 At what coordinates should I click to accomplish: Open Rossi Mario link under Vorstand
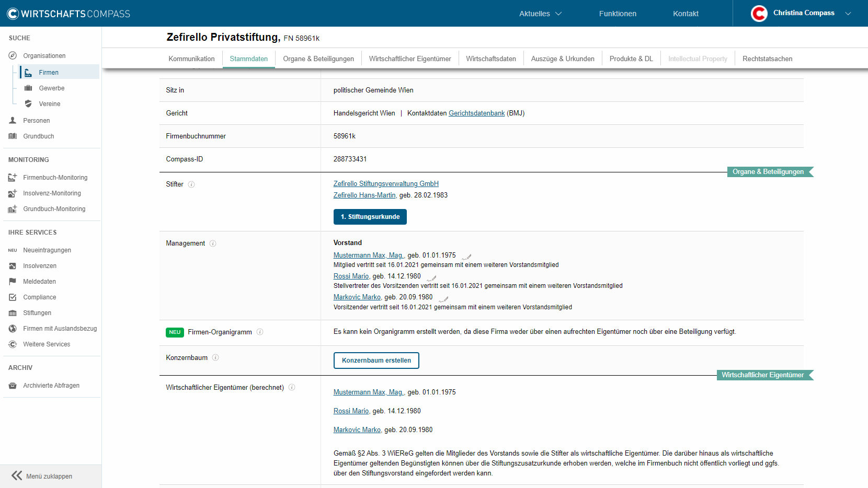point(351,276)
